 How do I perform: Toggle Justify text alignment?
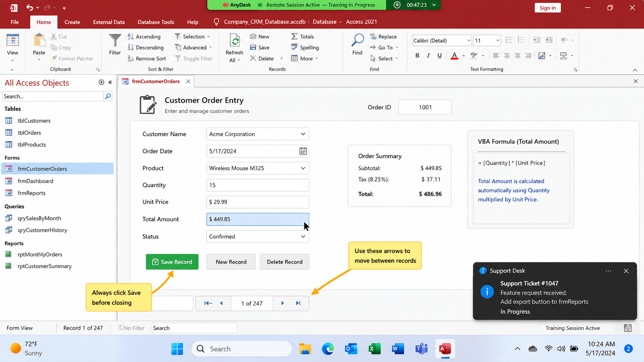pos(528,56)
